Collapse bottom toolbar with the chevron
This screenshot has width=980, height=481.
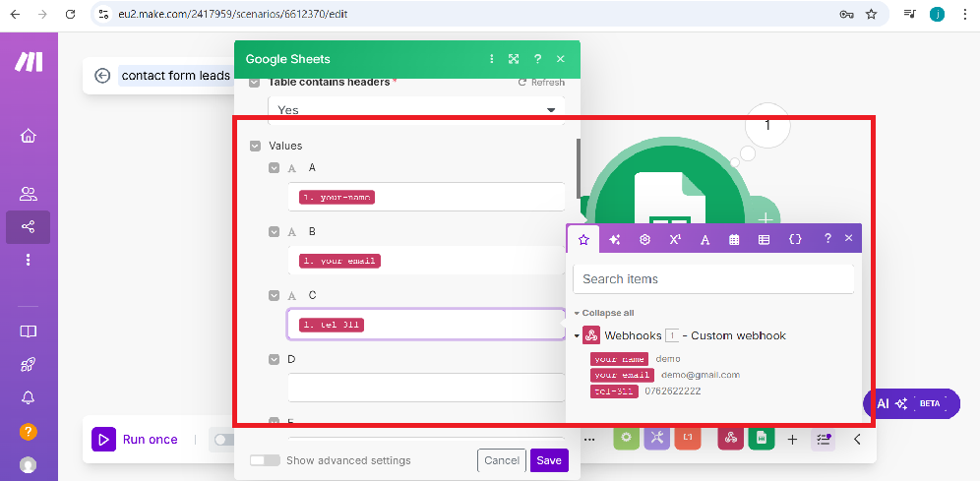[x=858, y=439]
